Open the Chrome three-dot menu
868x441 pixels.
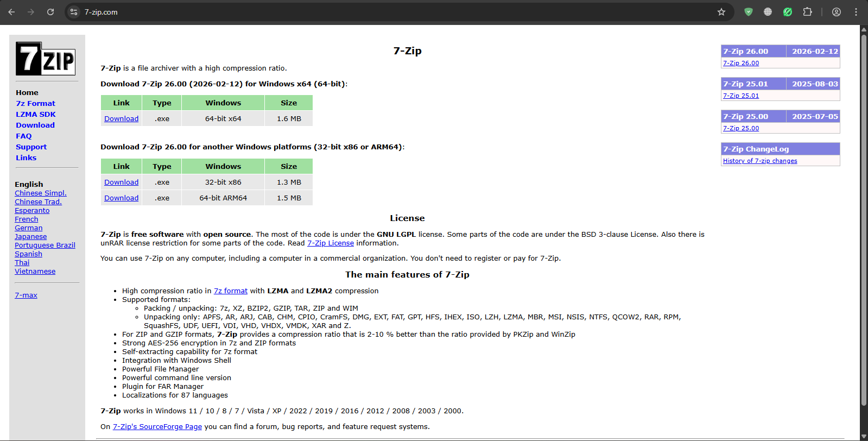tap(856, 12)
